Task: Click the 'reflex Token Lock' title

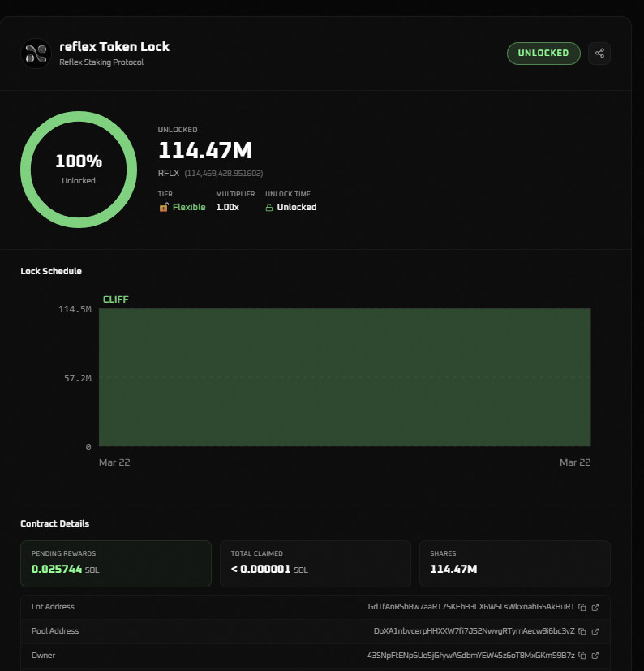Action: coord(114,46)
